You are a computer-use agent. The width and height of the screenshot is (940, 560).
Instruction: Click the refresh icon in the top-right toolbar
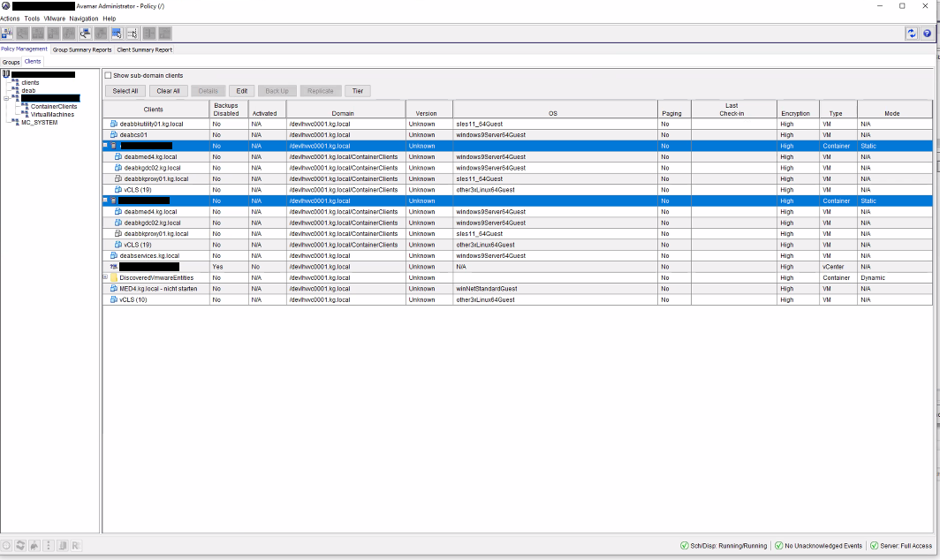(911, 34)
